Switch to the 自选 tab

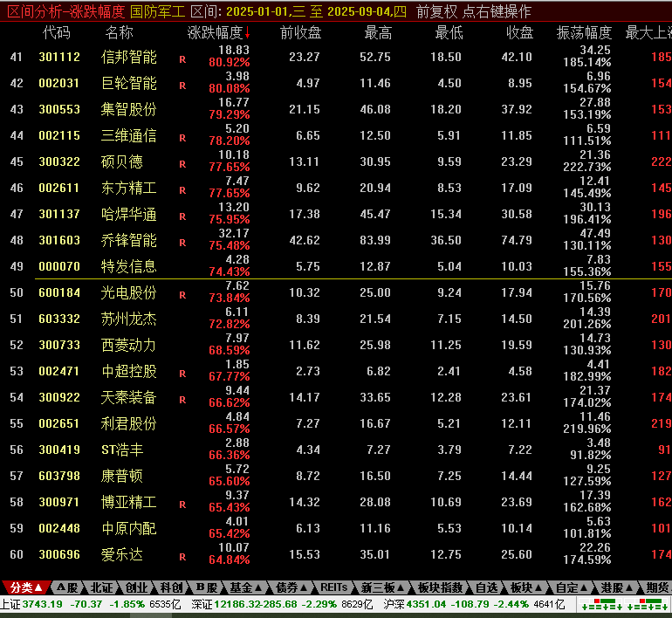pyautogui.click(x=487, y=587)
